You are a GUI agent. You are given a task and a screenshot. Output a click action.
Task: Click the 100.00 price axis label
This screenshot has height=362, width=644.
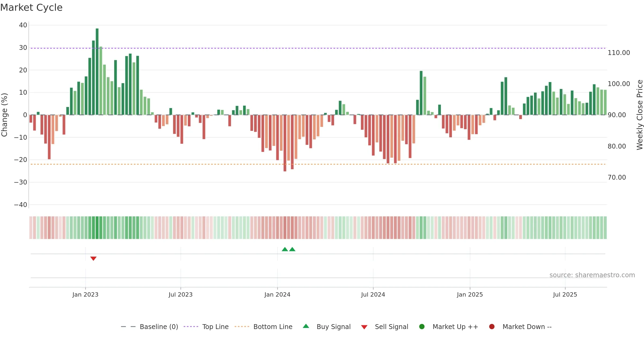tap(619, 84)
